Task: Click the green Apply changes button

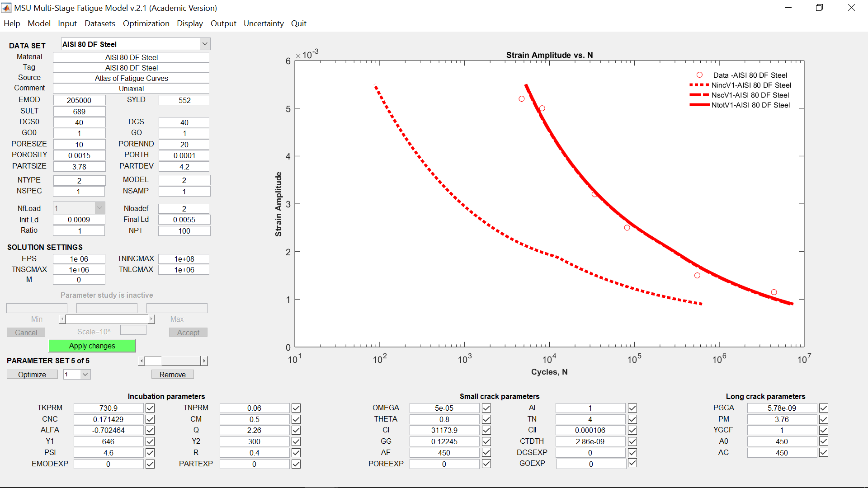Action: coord(92,346)
